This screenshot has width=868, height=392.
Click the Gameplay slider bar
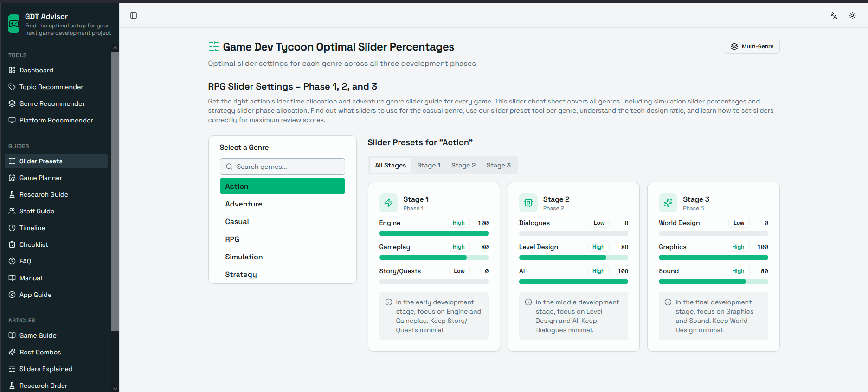434,257
